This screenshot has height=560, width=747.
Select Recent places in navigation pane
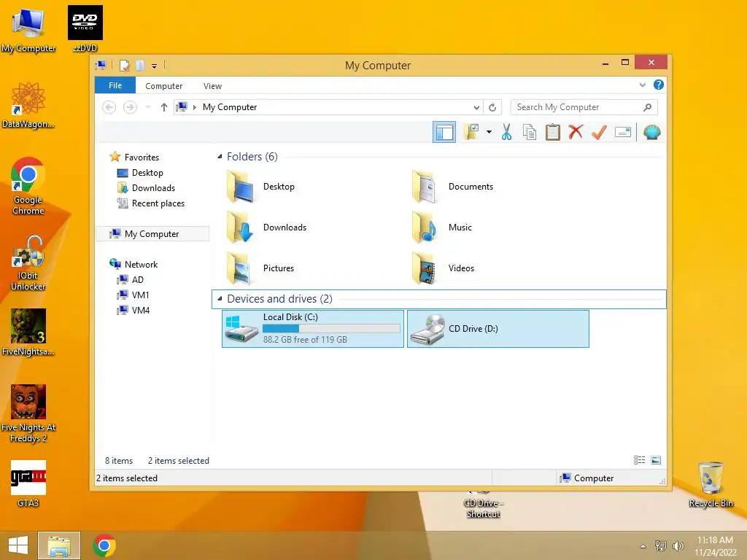pos(158,203)
